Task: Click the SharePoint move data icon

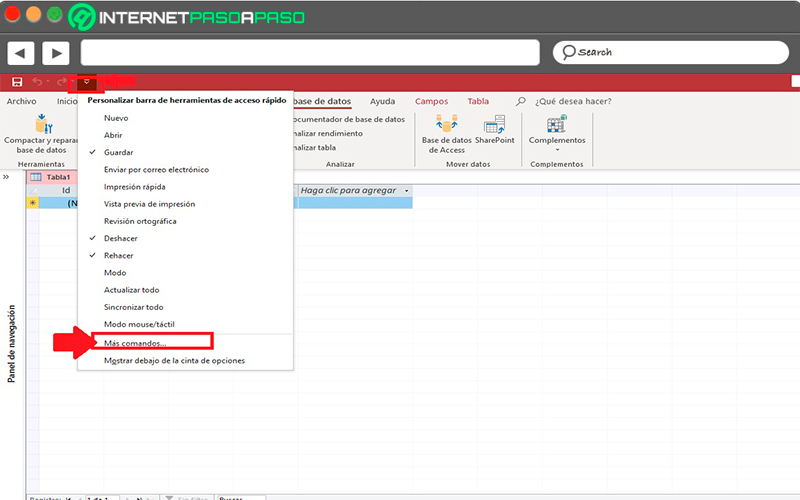Action: pos(494,125)
